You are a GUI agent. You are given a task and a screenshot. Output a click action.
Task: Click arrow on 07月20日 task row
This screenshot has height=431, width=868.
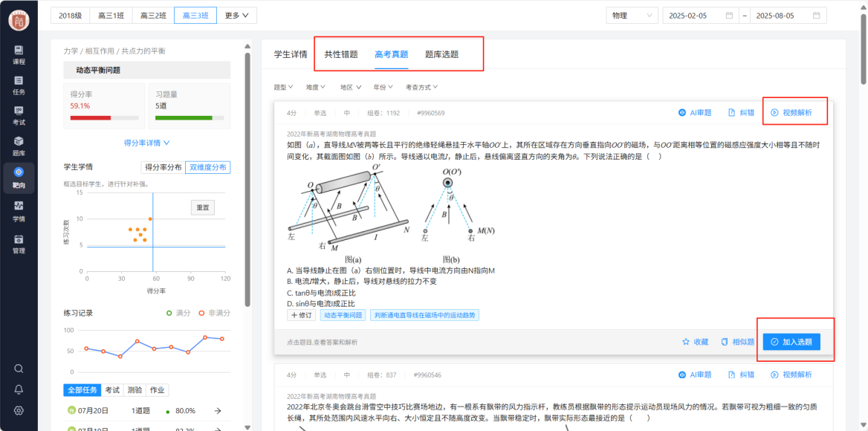pos(218,410)
